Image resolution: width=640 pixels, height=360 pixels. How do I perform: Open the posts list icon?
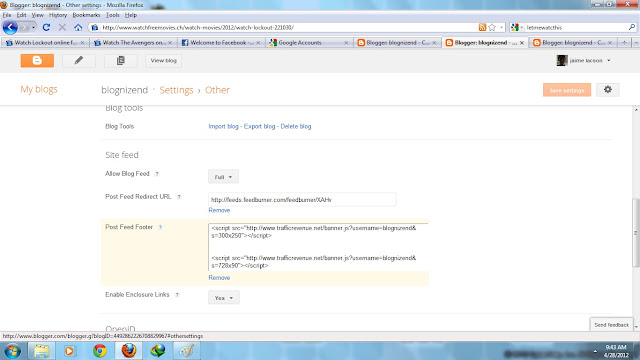click(x=120, y=60)
